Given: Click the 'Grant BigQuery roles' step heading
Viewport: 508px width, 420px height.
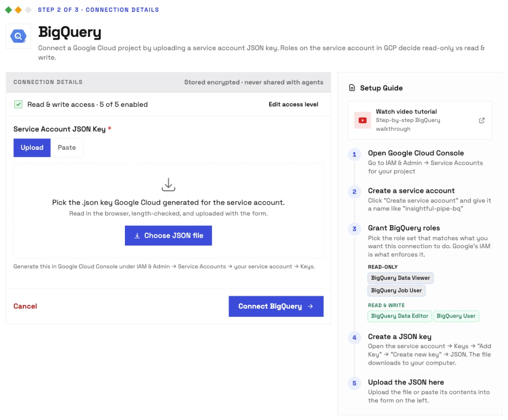Looking at the screenshot, I should [404, 228].
